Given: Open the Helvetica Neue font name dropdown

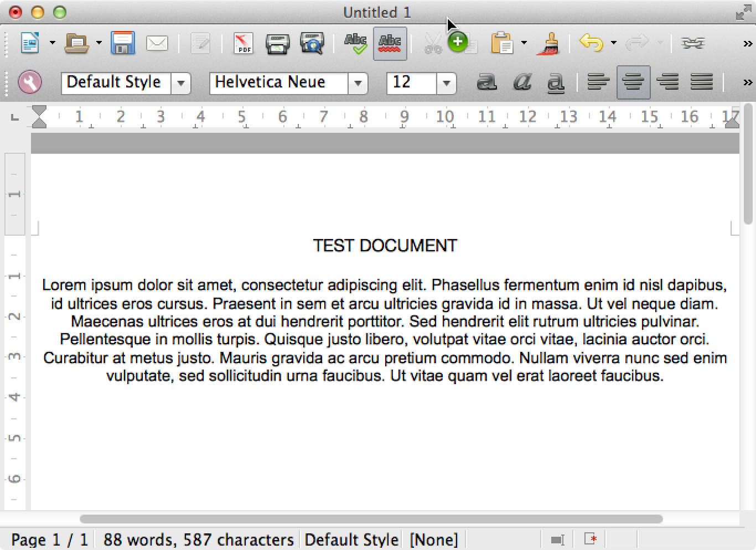Looking at the screenshot, I should (358, 84).
